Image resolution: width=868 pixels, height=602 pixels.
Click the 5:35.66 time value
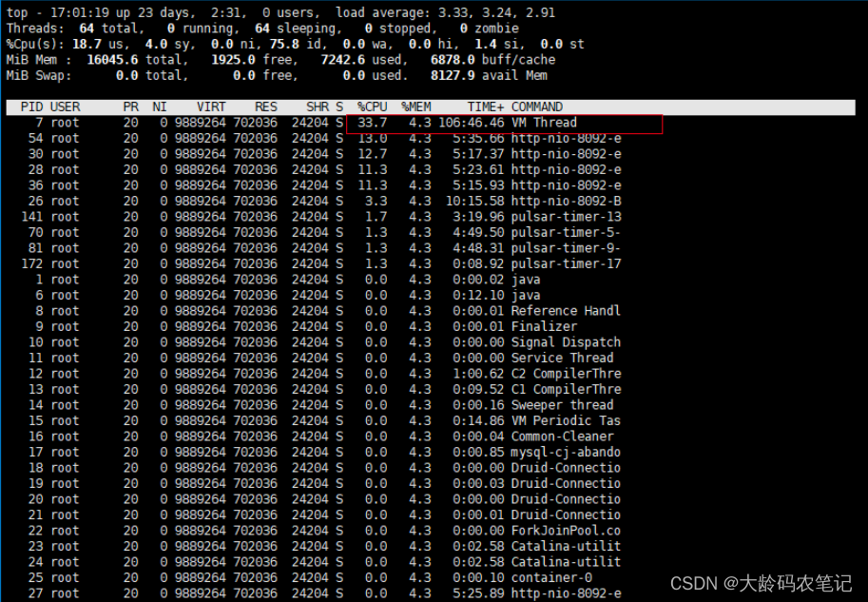pyautogui.click(x=479, y=139)
